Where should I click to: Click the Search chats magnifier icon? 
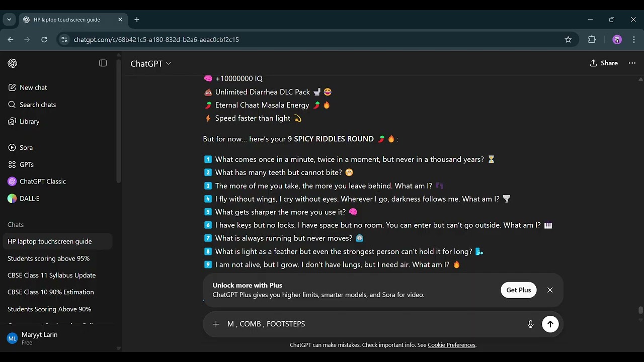pyautogui.click(x=12, y=105)
